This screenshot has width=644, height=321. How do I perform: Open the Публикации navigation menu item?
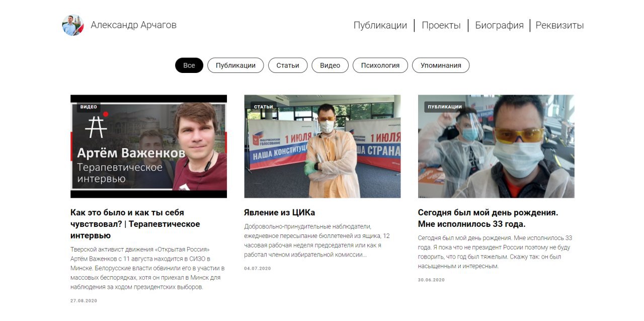pos(380,25)
